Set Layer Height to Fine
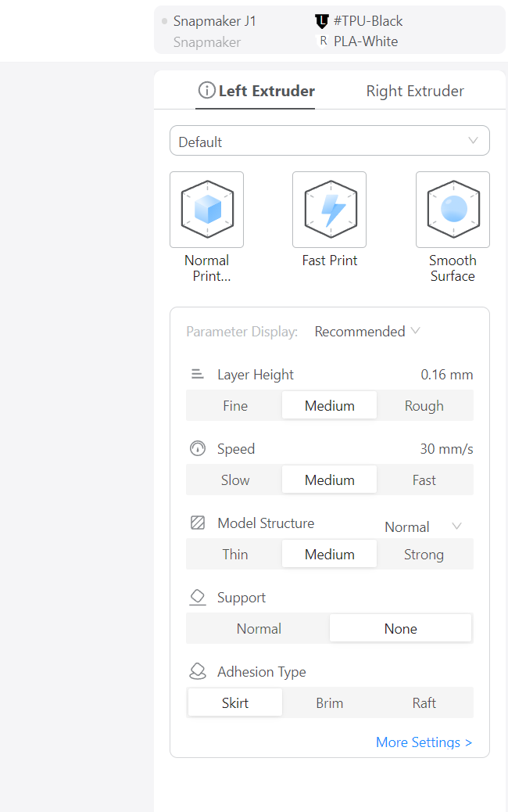508x812 pixels. [x=234, y=405]
